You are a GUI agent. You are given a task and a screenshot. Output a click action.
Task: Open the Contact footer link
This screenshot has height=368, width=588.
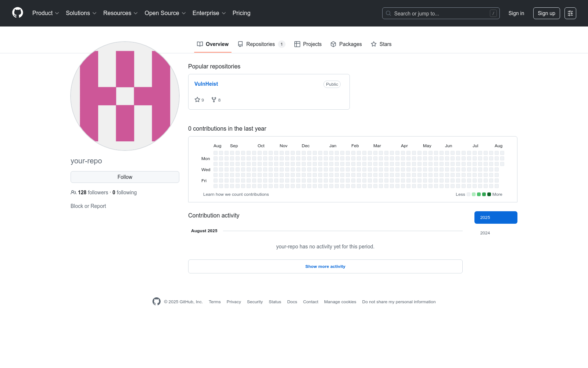pos(311,302)
